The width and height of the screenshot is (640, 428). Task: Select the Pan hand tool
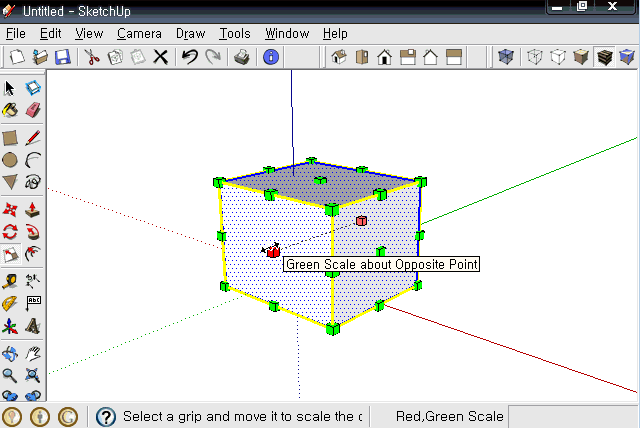point(33,354)
